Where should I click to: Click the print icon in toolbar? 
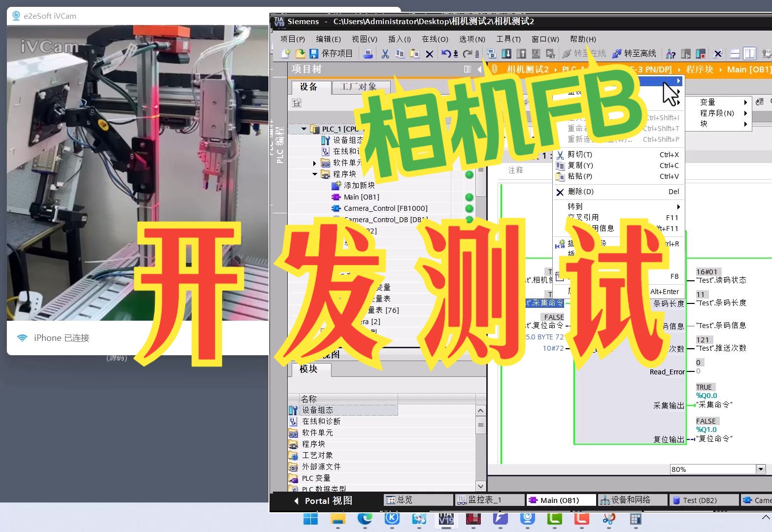368,54
